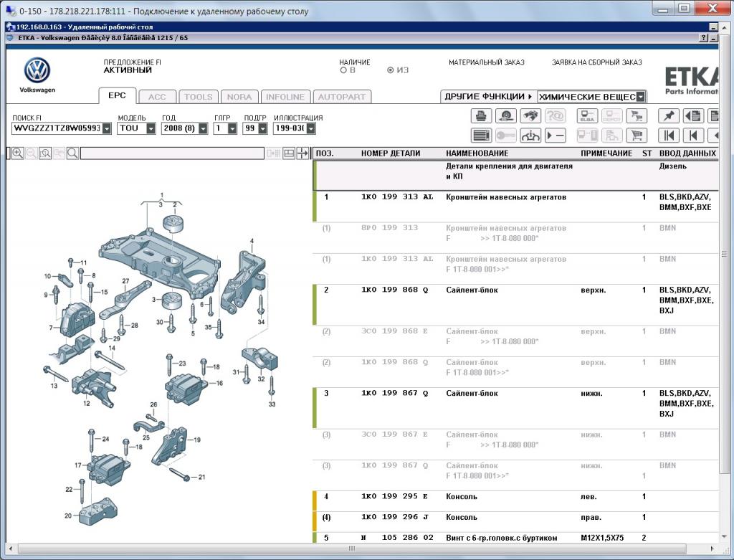Click the zoom-to-area magnifier icon
The width and height of the screenshot is (734, 560).
[x=45, y=153]
